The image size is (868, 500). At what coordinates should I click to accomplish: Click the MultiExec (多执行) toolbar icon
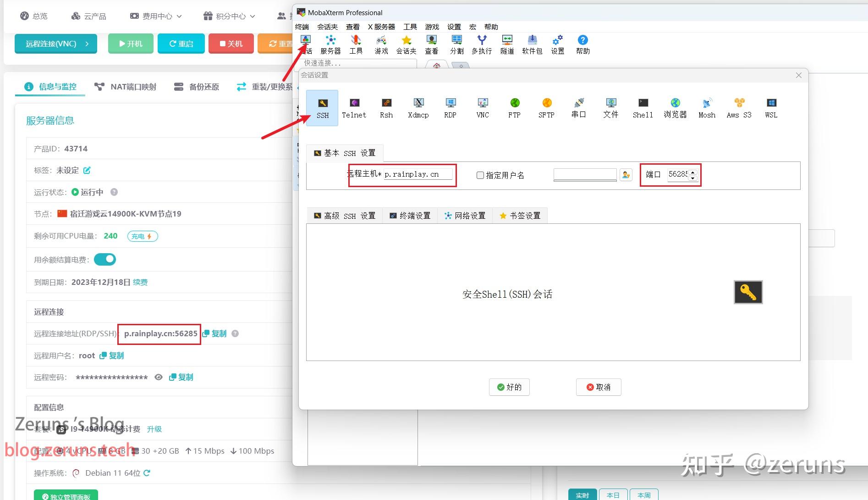click(x=482, y=45)
